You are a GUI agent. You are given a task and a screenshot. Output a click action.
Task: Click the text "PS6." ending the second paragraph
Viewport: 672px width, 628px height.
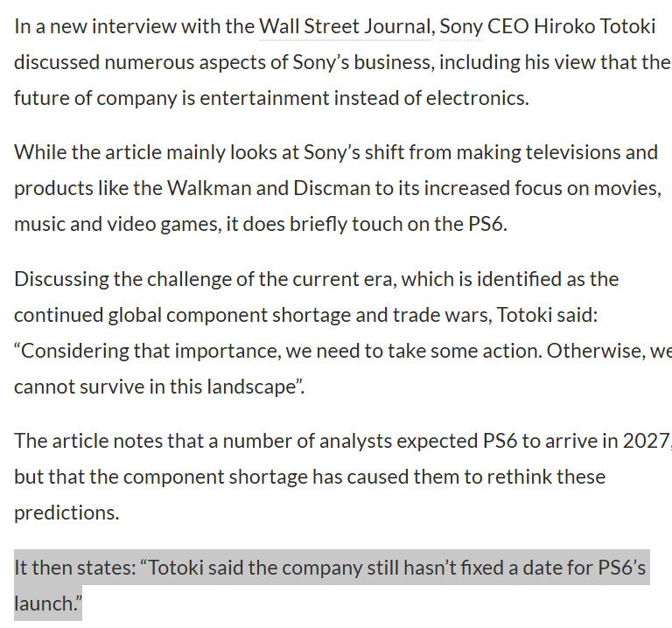point(487,224)
